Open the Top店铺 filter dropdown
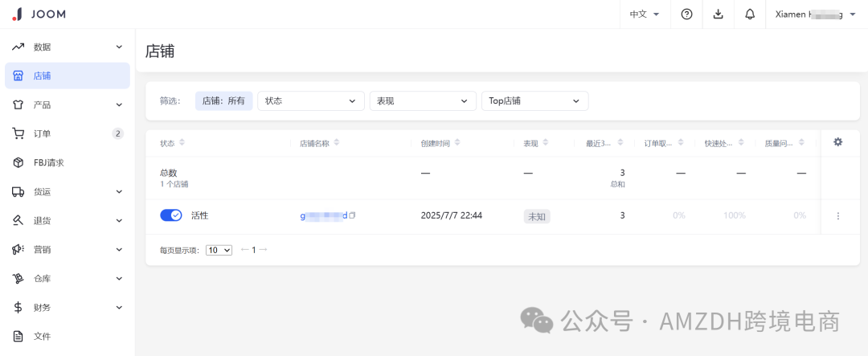 coord(534,100)
